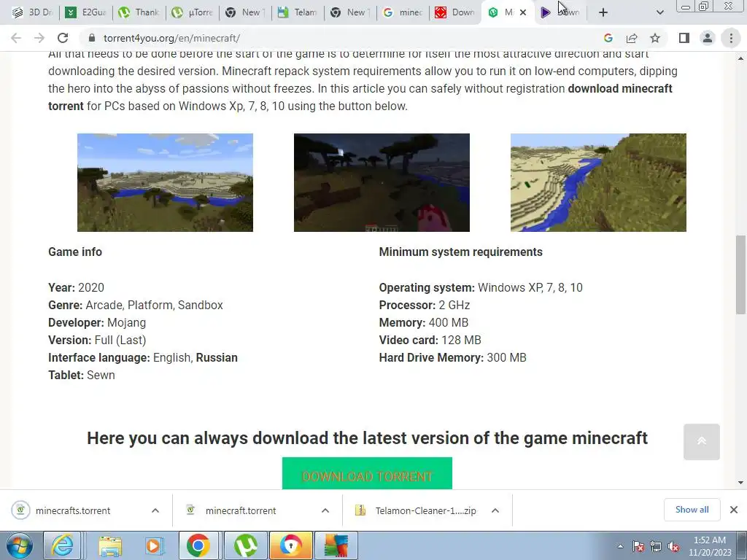This screenshot has width=747, height=560.
Task: Click the site lock padlock icon
Action: pyautogui.click(x=92, y=38)
